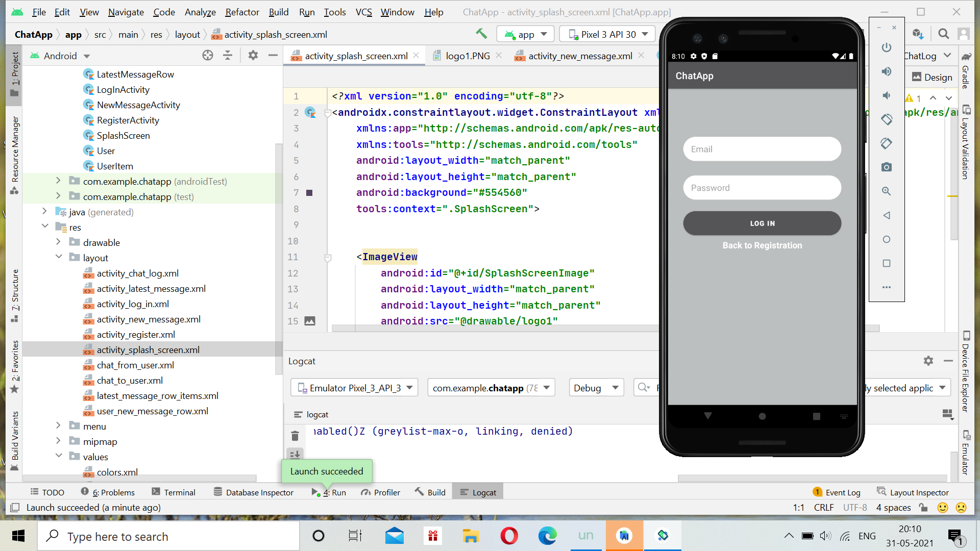Image resolution: width=980 pixels, height=551 pixels.
Task: Click the LOG IN button in emulator
Action: (x=762, y=223)
